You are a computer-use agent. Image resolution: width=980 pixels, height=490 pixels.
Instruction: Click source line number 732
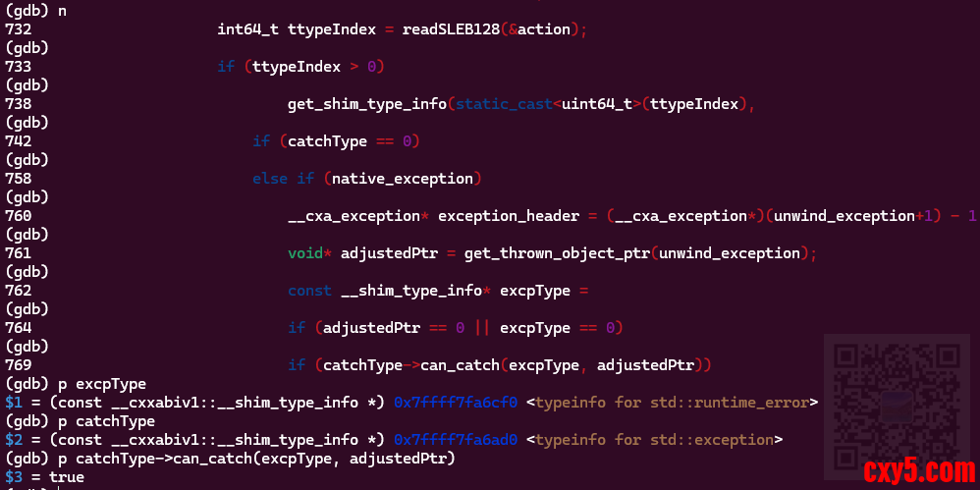tap(18, 29)
